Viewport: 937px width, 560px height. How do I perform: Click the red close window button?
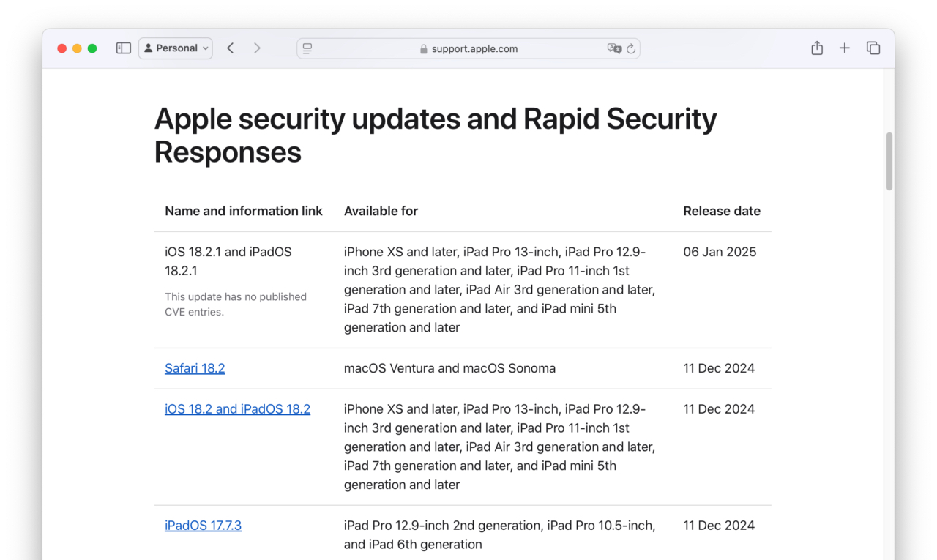coord(62,48)
